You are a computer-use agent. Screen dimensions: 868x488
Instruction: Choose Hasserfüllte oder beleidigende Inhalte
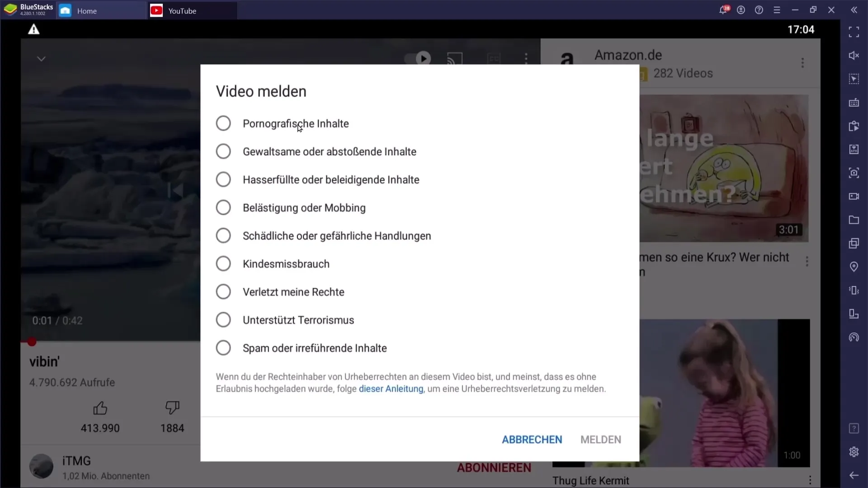click(x=223, y=179)
